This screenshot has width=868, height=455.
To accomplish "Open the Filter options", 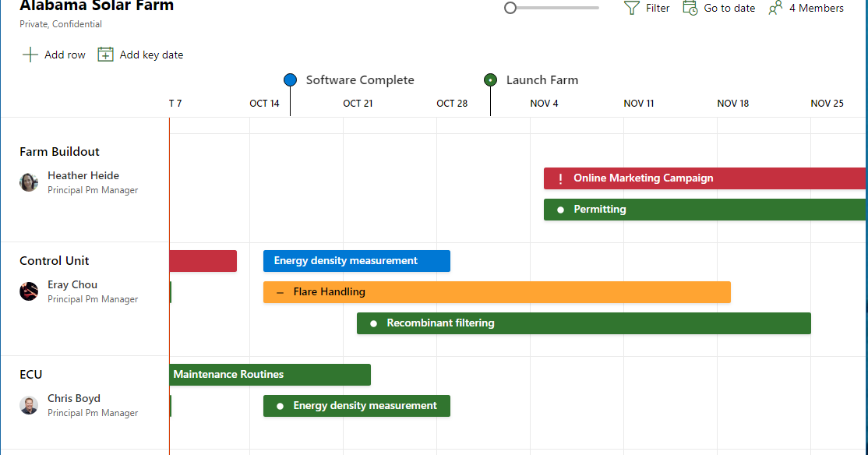I will pyautogui.click(x=647, y=8).
